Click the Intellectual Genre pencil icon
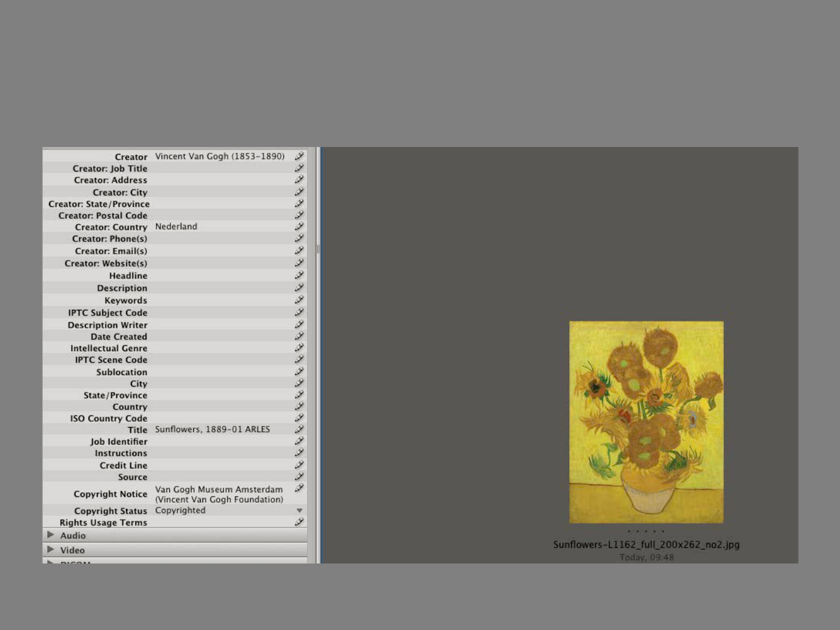This screenshot has width=840, height=630. [299, 348]
